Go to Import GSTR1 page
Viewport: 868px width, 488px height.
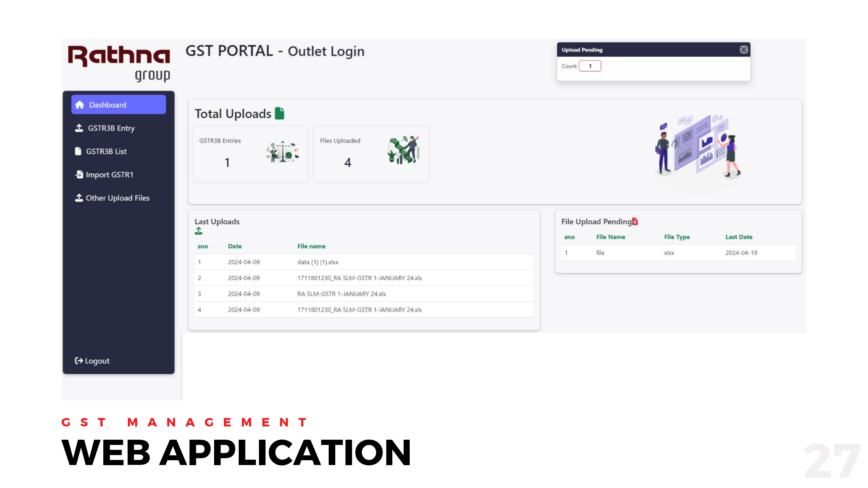click(109, 174)
